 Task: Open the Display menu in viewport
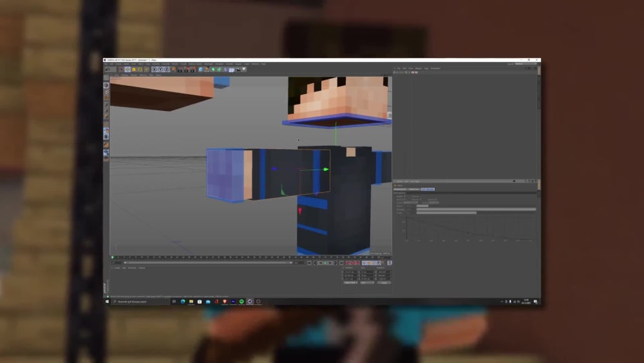pos(134,75)
